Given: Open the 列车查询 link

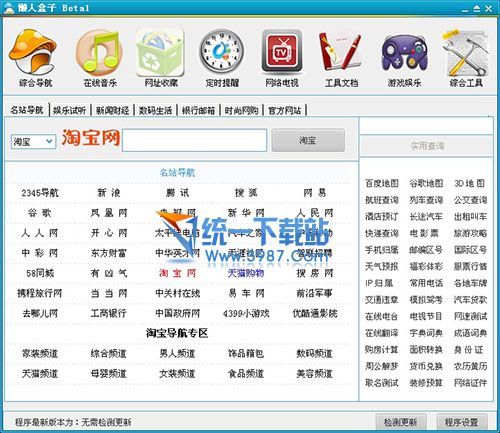Looking at the screenshot, I should click(x=426, y=200).
